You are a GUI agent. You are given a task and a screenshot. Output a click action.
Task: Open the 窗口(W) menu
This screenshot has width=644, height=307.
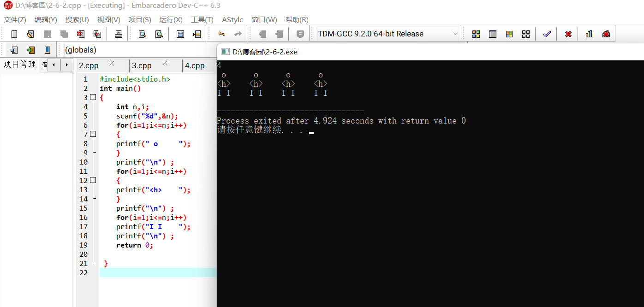click(x=264, y=20)
